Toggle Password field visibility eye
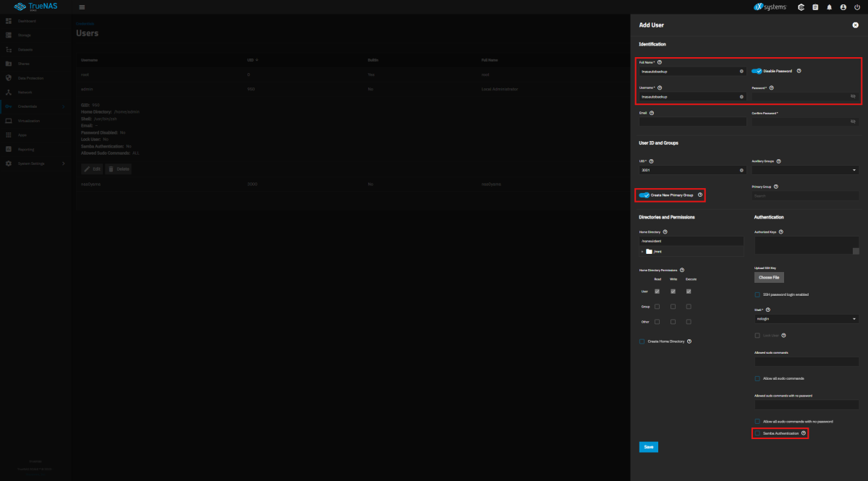Viewport: 868px width, 481px height. (853, 96)
